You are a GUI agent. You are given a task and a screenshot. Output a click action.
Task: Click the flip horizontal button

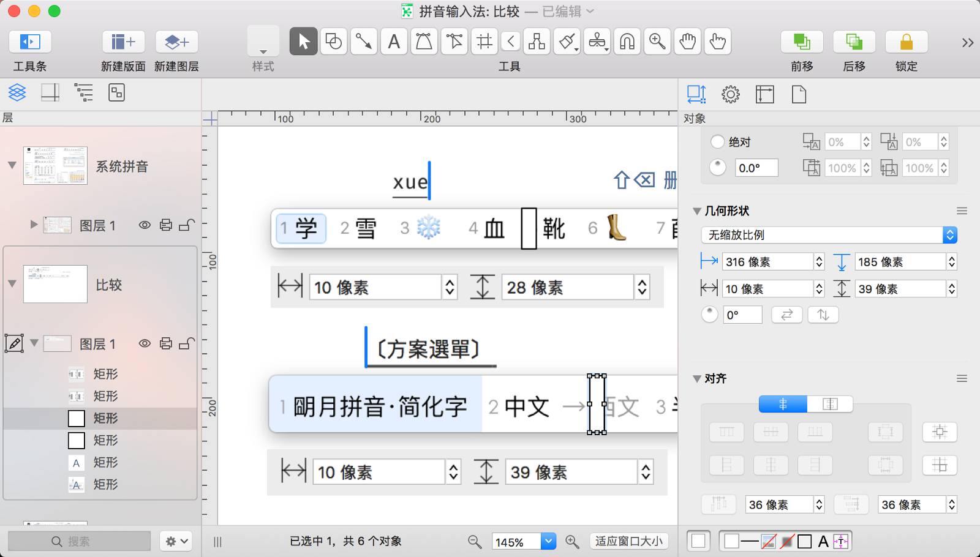(x=786, y=315)
